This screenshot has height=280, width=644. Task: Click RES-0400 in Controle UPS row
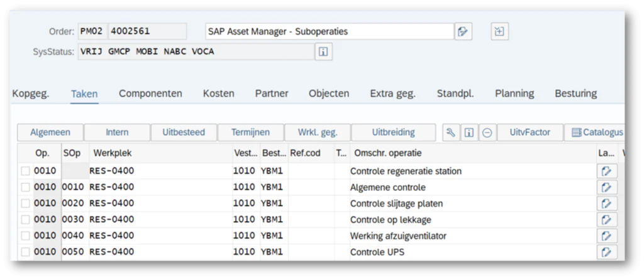[112, 252]
